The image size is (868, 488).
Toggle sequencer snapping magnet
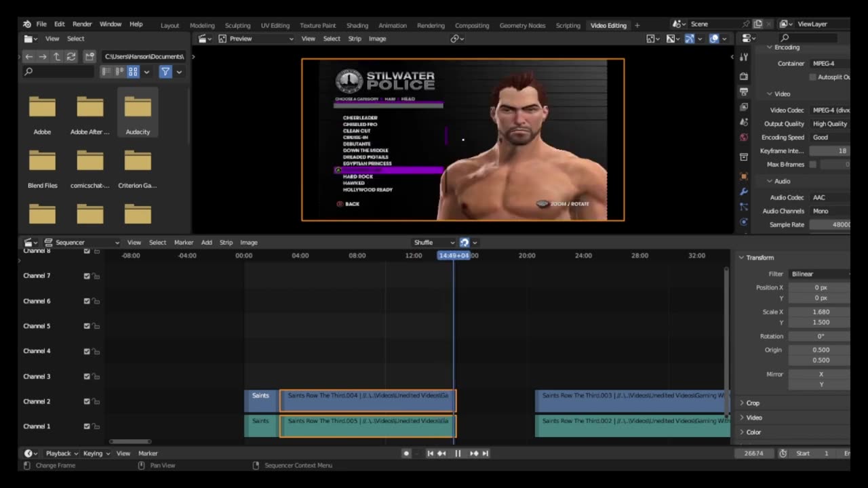click(x=465, y=242)
